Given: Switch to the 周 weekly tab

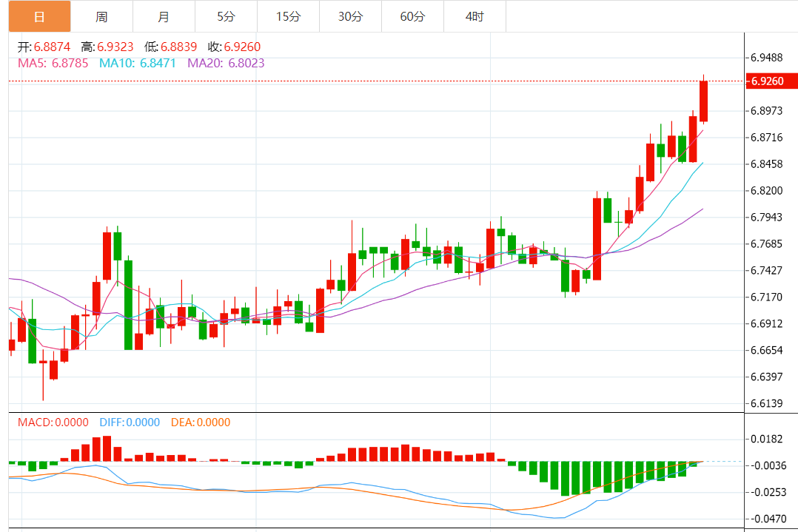Looking at the screenshot, I should [x=102, y=16].
